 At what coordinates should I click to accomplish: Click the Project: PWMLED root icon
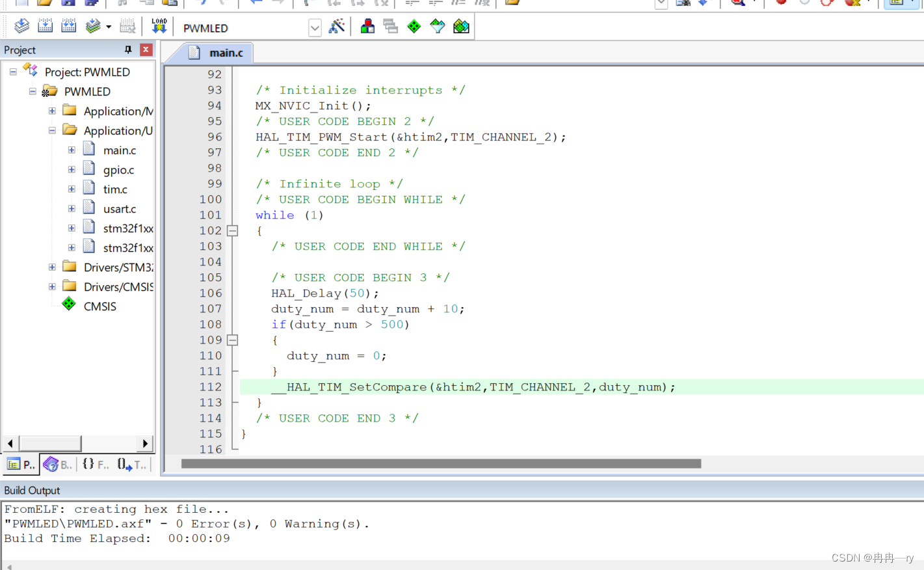[x=31, y=70]
